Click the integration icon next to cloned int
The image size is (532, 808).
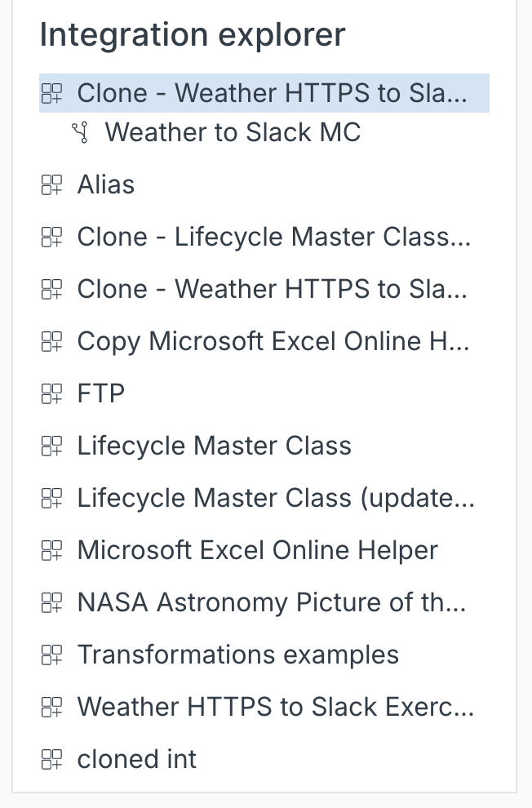pos(51,760)
